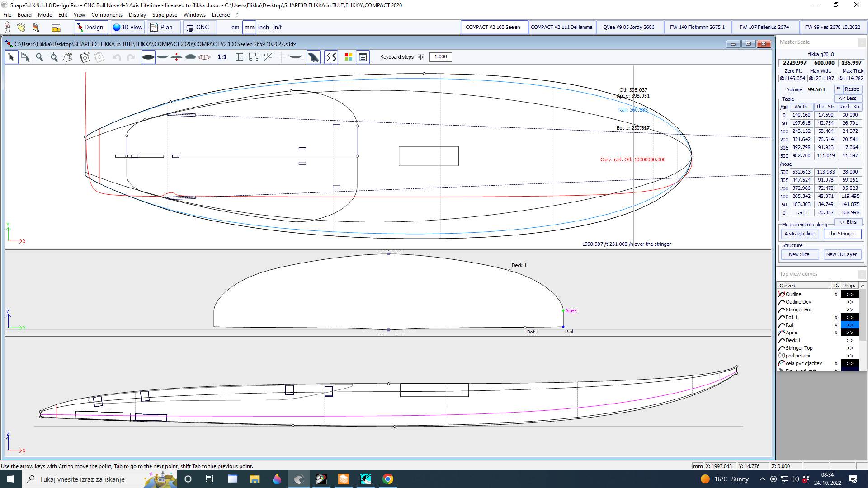Select the arrow pointer selection tool
Image resolution: width=868 pixels, height=488 pixels.
[x=11, y=57]
